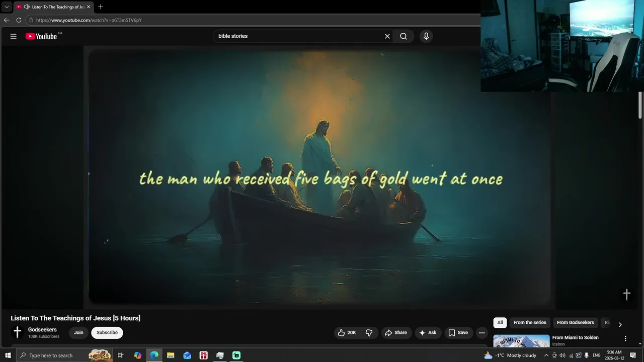Mute the tab using the speaker icon
This screenshot has height=362, width=644.
coord(26,7)
